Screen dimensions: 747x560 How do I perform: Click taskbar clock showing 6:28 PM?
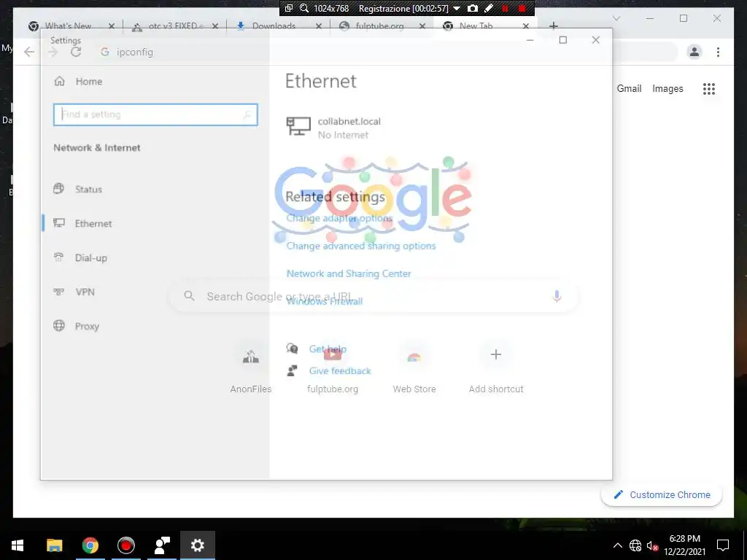[684, 545]
